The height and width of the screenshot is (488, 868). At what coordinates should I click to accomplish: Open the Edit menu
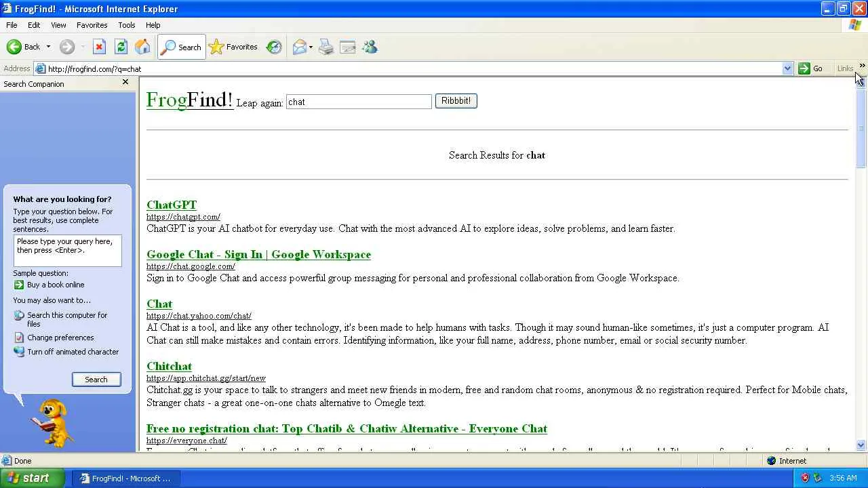click(34, 25)
